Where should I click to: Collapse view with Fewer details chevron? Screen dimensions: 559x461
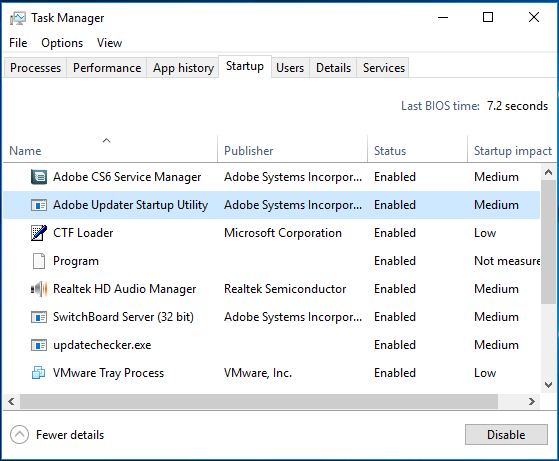coord(19,435)
